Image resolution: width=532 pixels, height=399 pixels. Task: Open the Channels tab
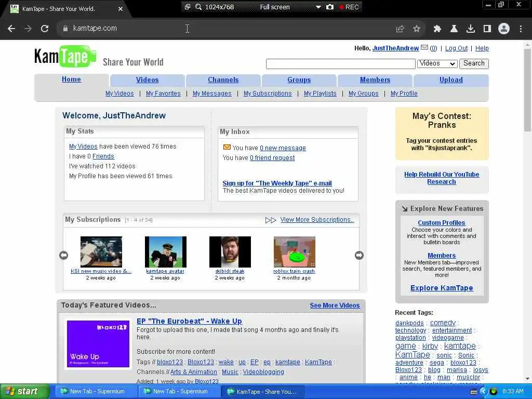tap(223, 79)
